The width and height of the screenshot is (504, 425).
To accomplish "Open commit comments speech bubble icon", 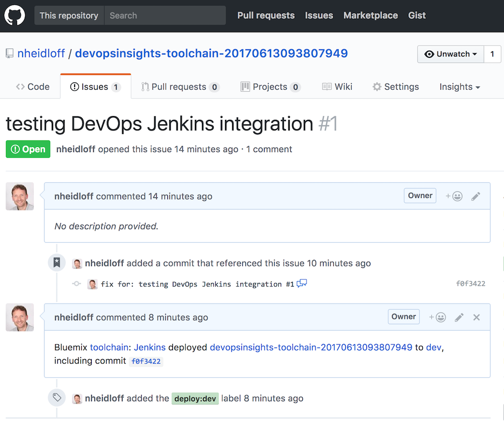I will (302, 284).
